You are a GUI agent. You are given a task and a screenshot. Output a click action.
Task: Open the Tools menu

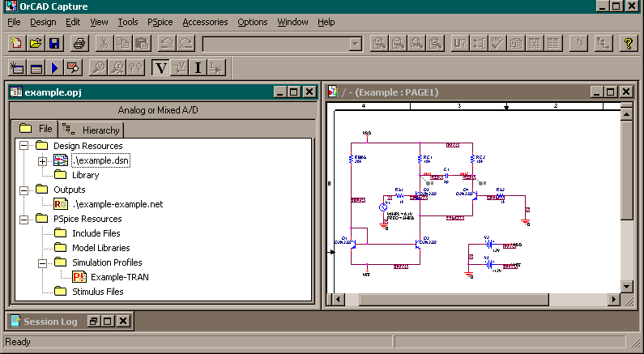tap(128, 22)
